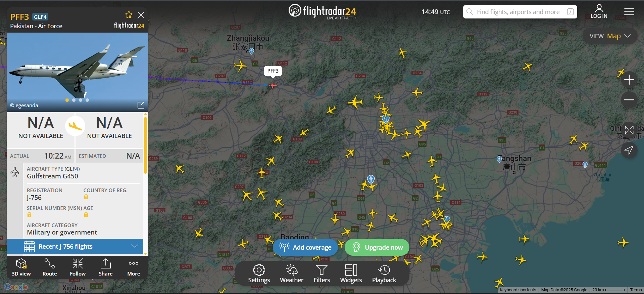Viewport: 644px width, 294px height.
Task: Open the Widgets panel
Action: [x=351, y=274]
